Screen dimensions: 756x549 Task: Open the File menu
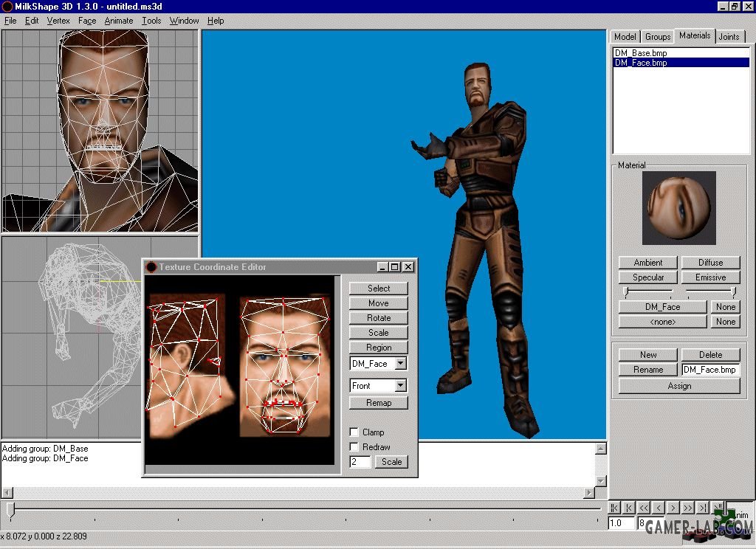click(x=10, y=21)
